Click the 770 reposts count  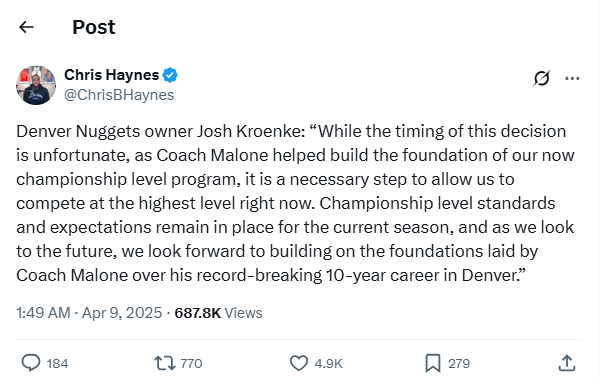coord(191,363)
